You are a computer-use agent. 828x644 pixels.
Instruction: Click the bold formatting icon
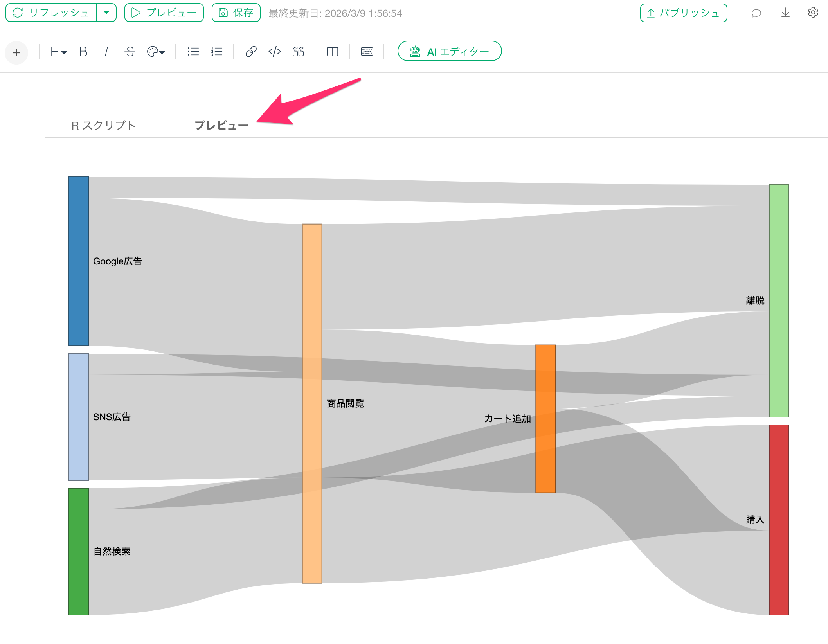(83, 52)
